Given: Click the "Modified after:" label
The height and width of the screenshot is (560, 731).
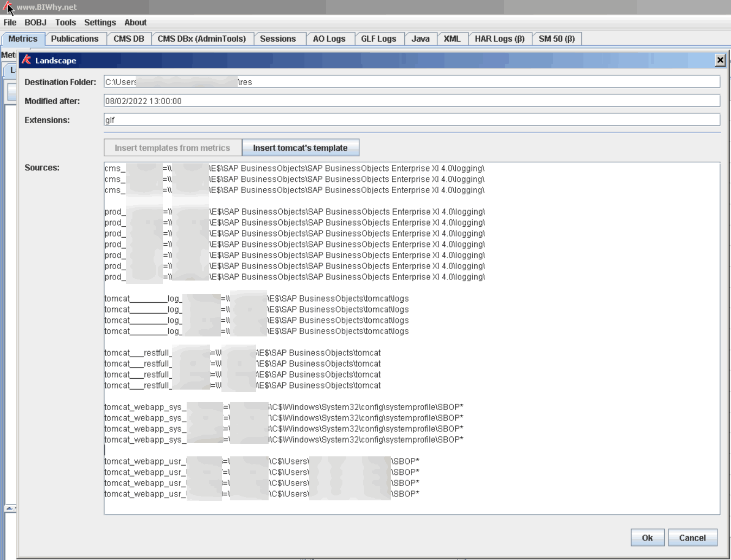Looking at the screenshot, I should point(52,101).
